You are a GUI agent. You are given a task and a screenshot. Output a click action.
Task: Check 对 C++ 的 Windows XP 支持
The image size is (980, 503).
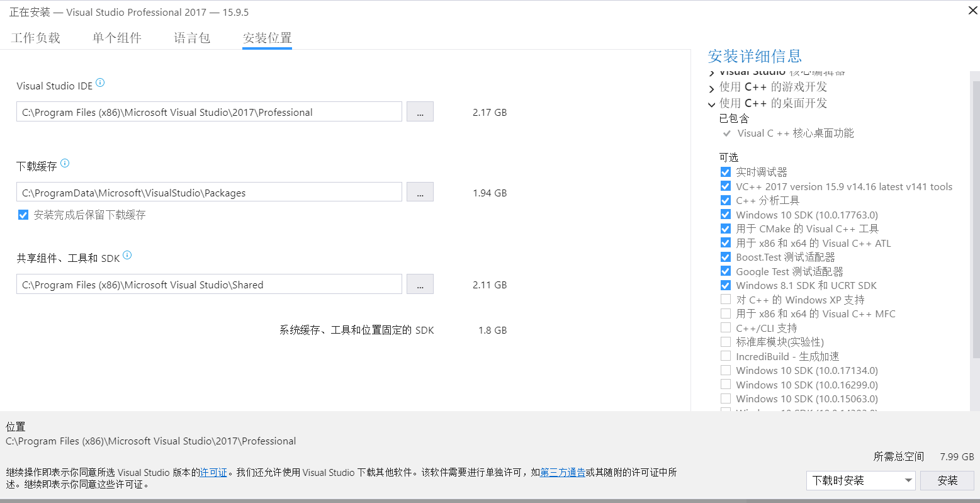point(726,300)
